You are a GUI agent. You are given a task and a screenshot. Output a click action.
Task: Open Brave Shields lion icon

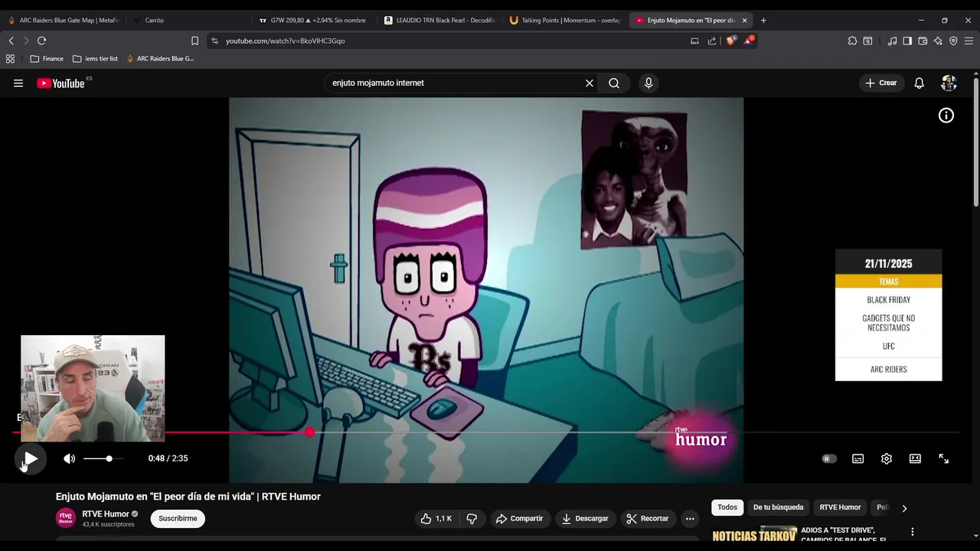coord(730,41)
